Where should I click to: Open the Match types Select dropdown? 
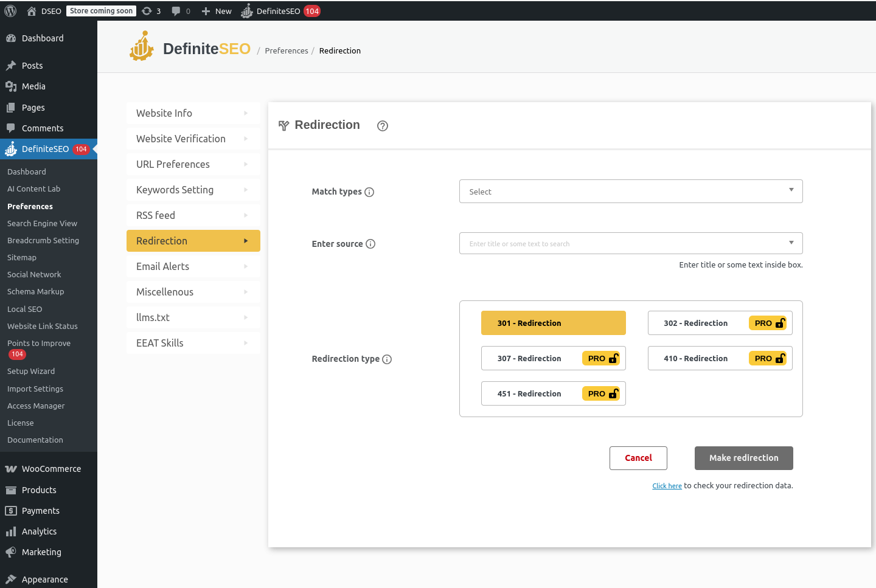tap(630, 192)
